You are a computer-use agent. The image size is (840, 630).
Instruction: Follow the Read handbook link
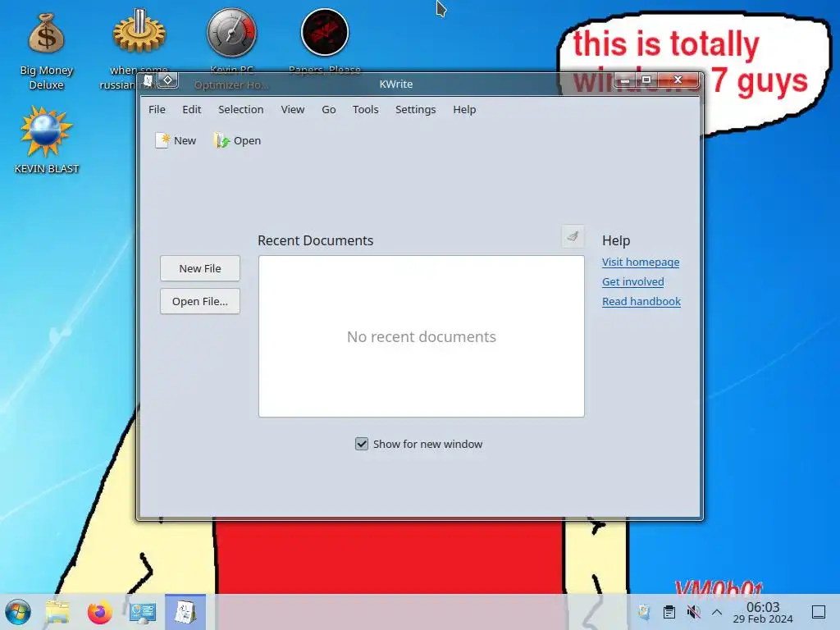(x=641, y=302)
